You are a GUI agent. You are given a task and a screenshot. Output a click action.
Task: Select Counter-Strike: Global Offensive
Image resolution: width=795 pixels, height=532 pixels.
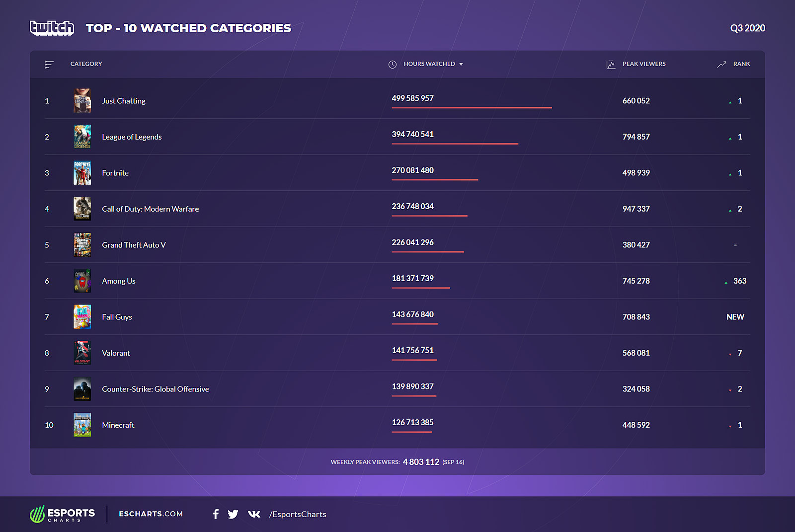156,389
